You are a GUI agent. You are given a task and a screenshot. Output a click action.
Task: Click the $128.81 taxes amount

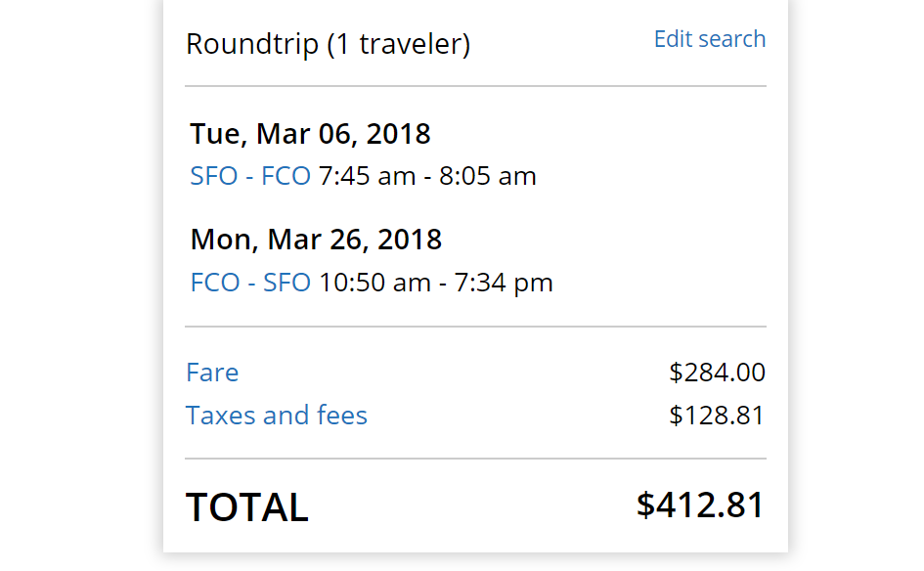point(717,416)
